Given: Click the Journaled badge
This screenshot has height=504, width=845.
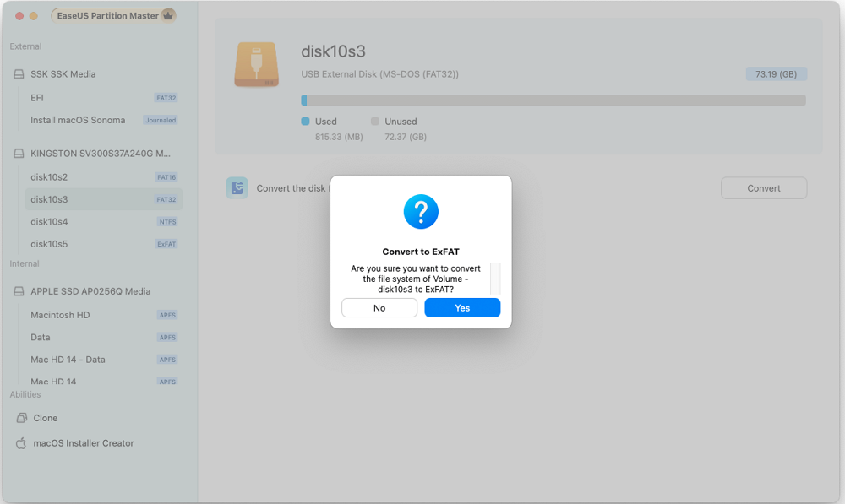Looking at the screenshot, I should click(161, 120).
